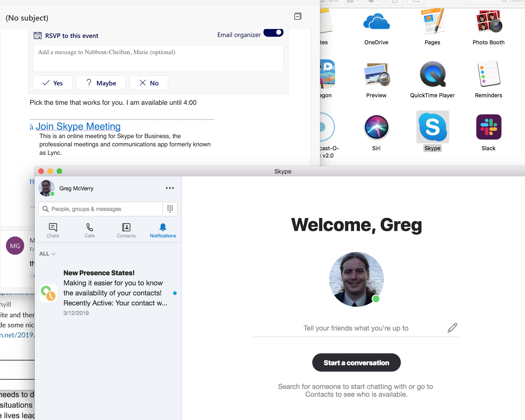Screen dimensions: 525x420
Task: Click the RSVP to this event heading
Action: 72,36
